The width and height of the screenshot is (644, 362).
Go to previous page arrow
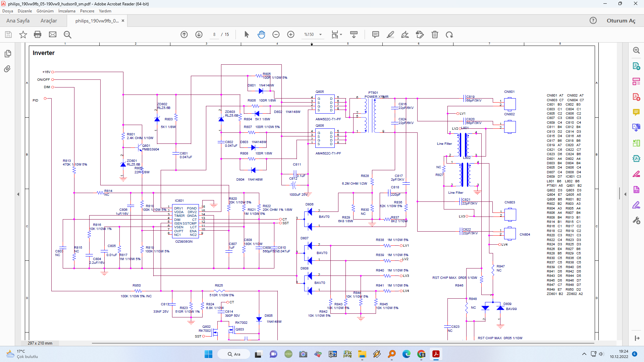pyautogui.click(x=184, y=35)
